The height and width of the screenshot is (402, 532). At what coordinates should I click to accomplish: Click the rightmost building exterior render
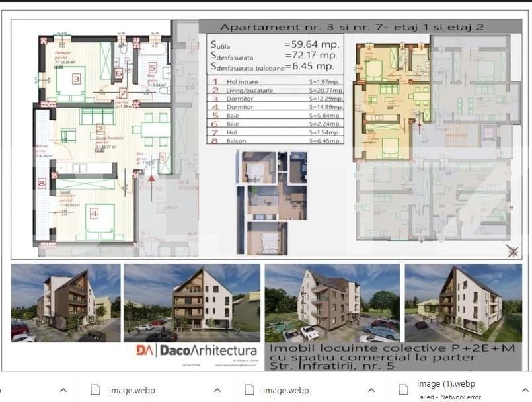(x=463, y=303)
